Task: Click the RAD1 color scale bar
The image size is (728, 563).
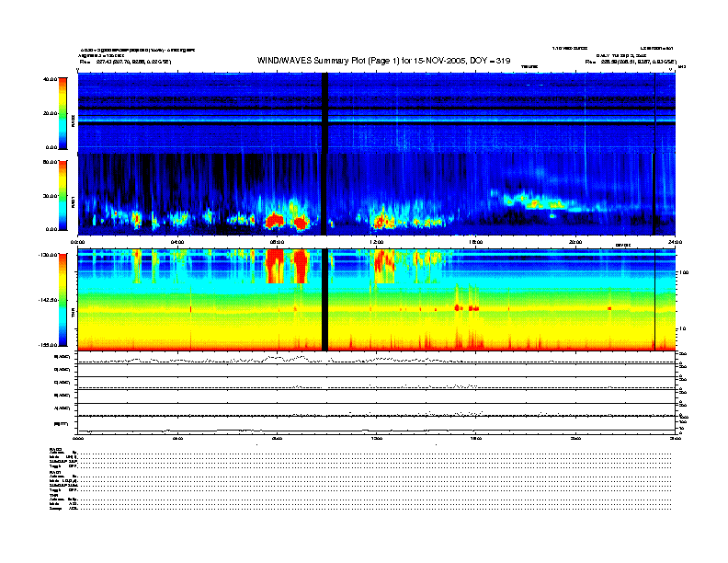Action: coord(63,195)
